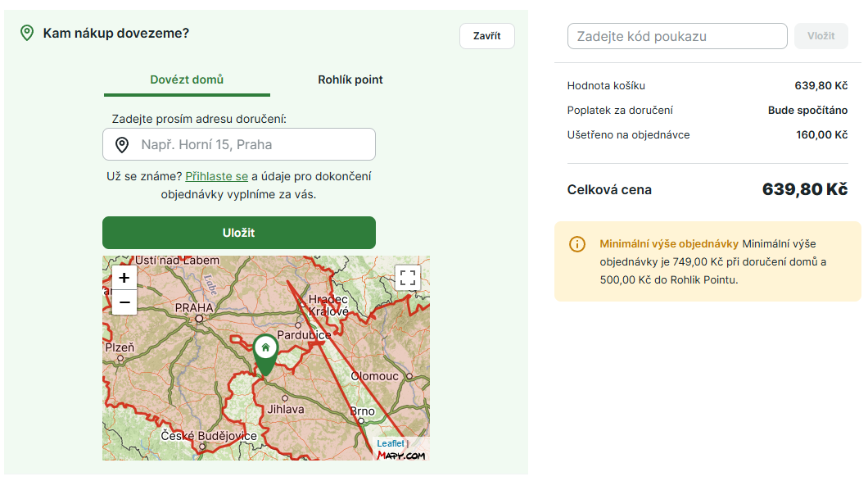The image size is (868, 481).
Task: Click the pin icon inside the address field
Action: click(x=122, y=145)
